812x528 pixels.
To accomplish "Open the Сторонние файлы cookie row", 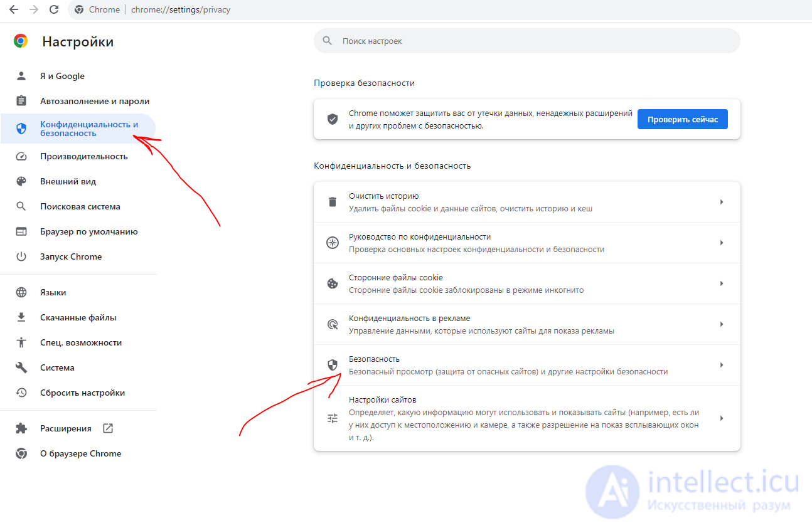I will [527, 283].
